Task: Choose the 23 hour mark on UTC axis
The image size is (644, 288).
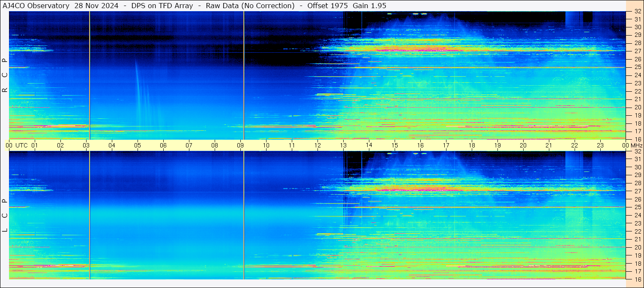Action: 600,145
